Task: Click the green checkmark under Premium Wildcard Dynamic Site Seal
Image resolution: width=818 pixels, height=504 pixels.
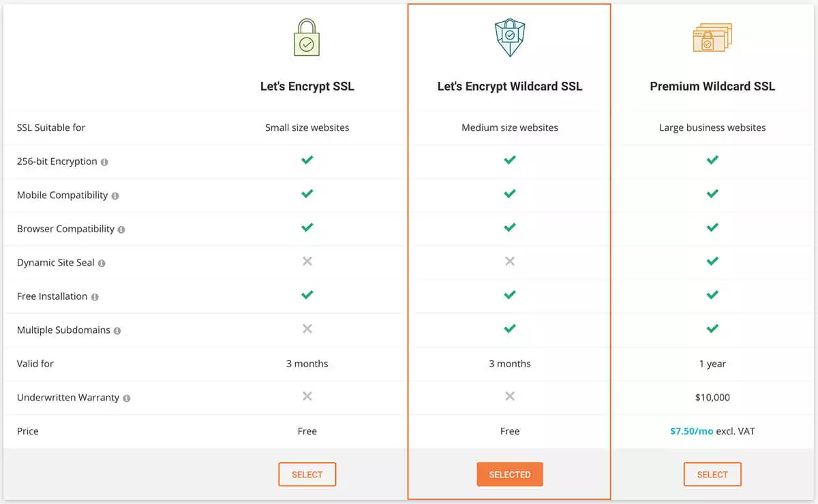Action: pos(712,262)
